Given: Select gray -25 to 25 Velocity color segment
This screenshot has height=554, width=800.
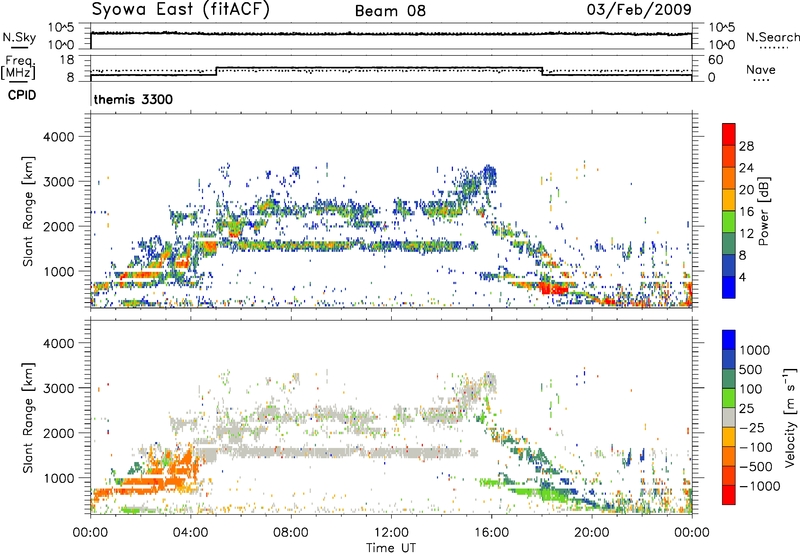Looking at the screenshot, I should (729, 418).
